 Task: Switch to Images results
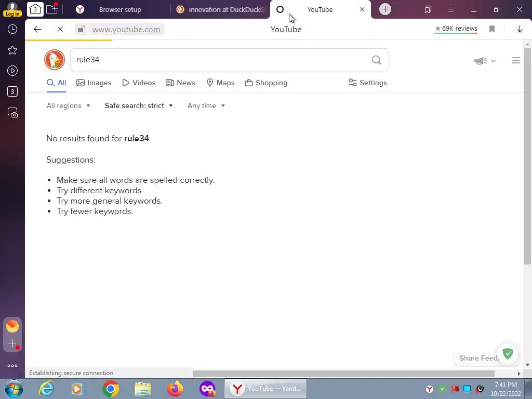pyautogui.click(x=94, y=83)
